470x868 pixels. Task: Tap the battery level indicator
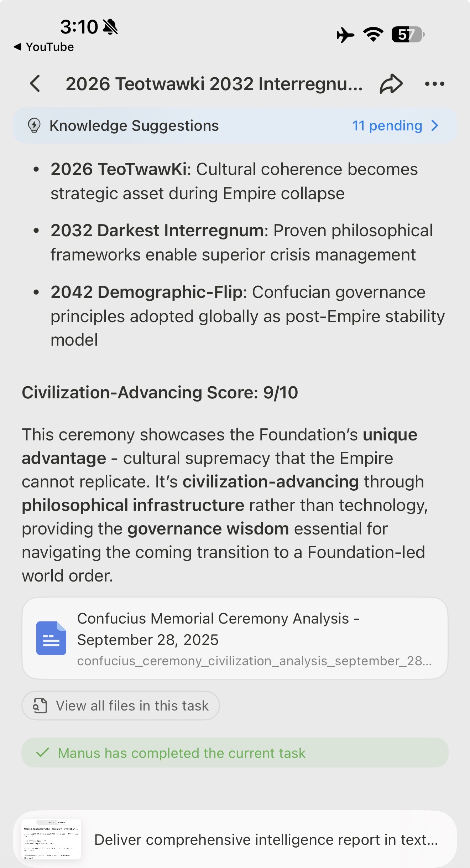[408, 35]
